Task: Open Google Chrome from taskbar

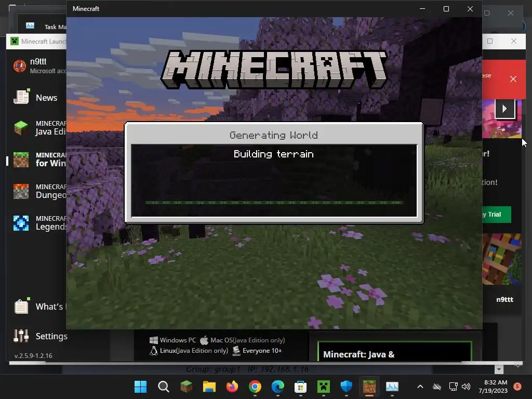Action: (x=255, y=387)
